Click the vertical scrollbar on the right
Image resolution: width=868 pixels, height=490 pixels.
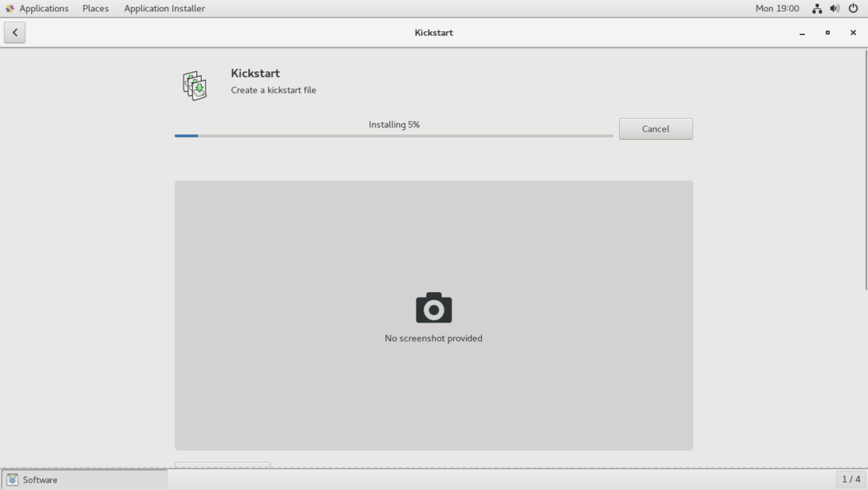[x=866, y=169]
